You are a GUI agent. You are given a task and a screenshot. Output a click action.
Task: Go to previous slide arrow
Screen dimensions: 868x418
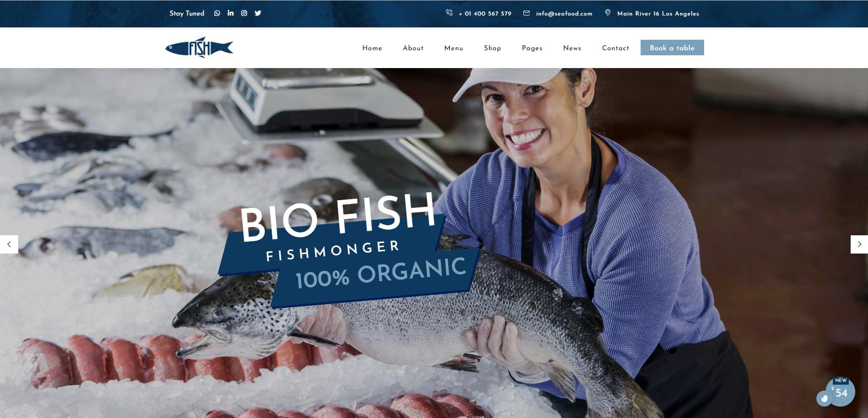(9, 244)
